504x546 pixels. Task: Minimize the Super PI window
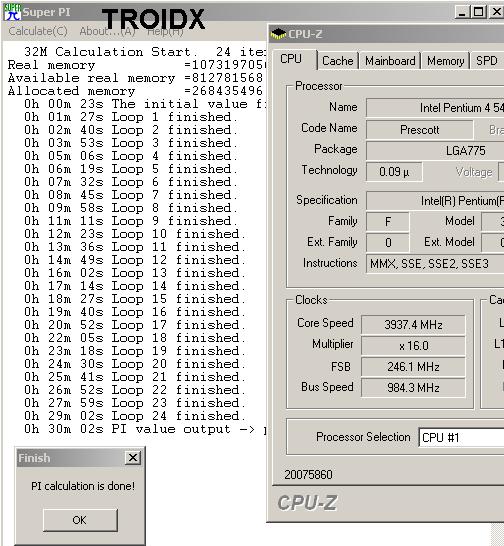[x=462, y=12]
